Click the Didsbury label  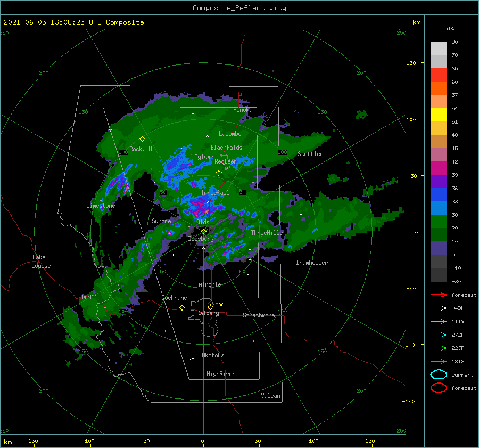pos(201,239)
